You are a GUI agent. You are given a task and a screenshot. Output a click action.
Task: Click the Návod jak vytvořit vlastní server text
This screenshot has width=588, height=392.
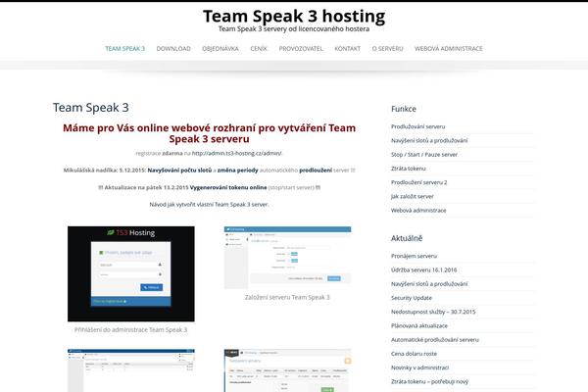point(210,205)
